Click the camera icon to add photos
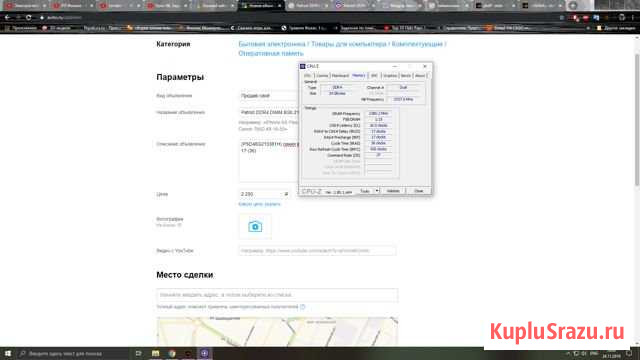 tap(255, 226)
